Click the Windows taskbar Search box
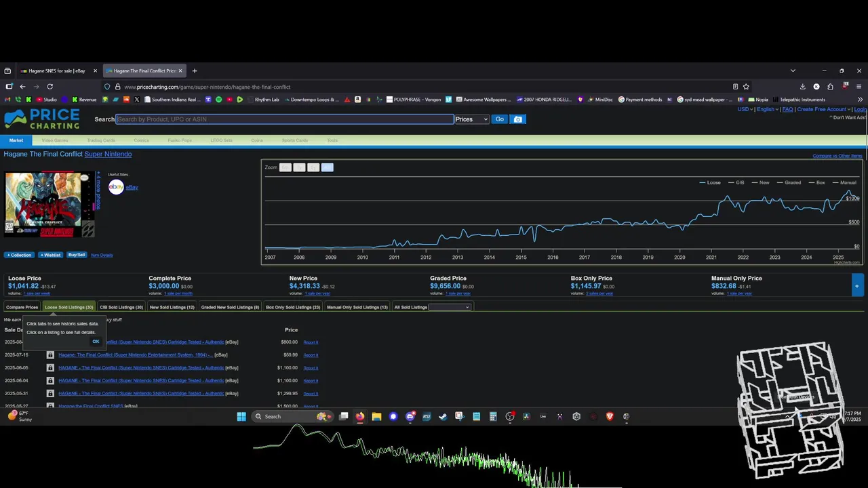 coord(294,416)
